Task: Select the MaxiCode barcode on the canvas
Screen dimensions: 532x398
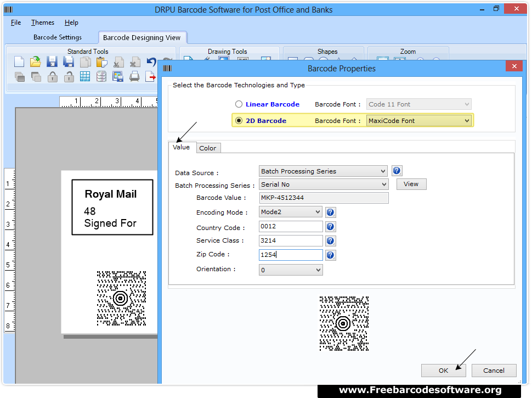Action: 121,299
